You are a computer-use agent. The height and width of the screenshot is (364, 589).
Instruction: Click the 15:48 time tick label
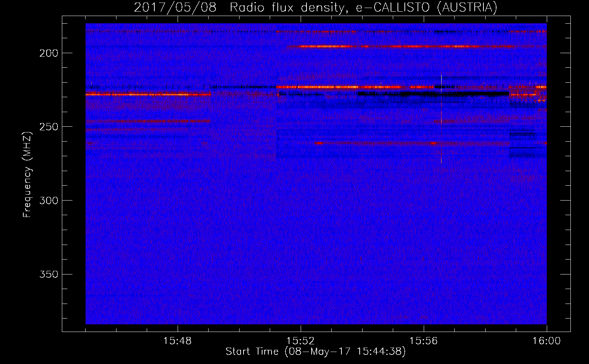(x=178, y=341)
